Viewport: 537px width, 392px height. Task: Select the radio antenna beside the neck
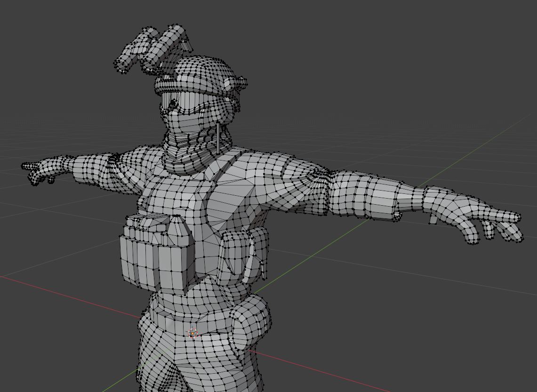[x=218, y=138]
